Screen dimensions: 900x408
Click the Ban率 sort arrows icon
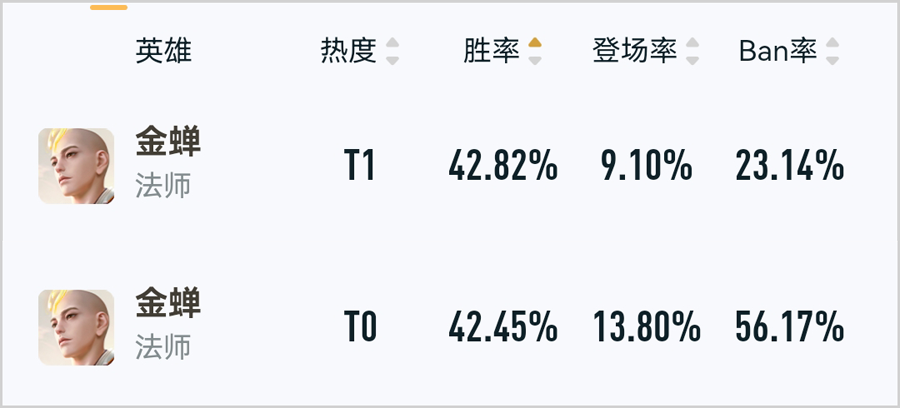coord(832,51)
